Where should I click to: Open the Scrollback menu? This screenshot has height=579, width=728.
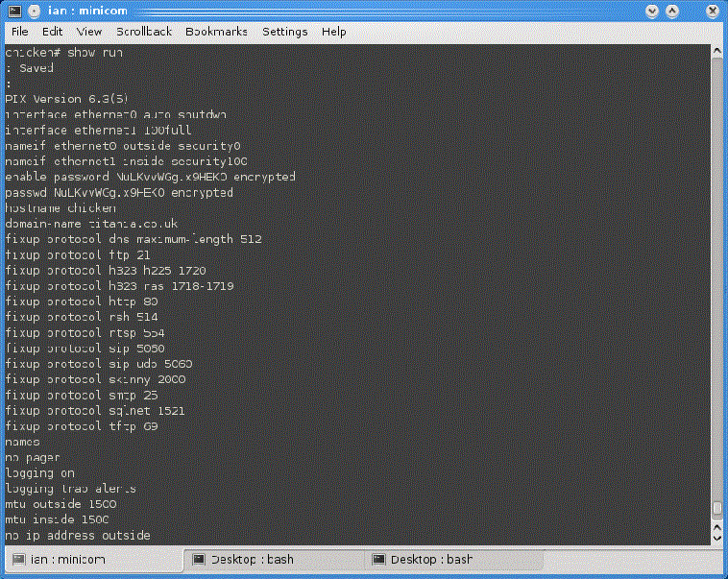[144, 32]
